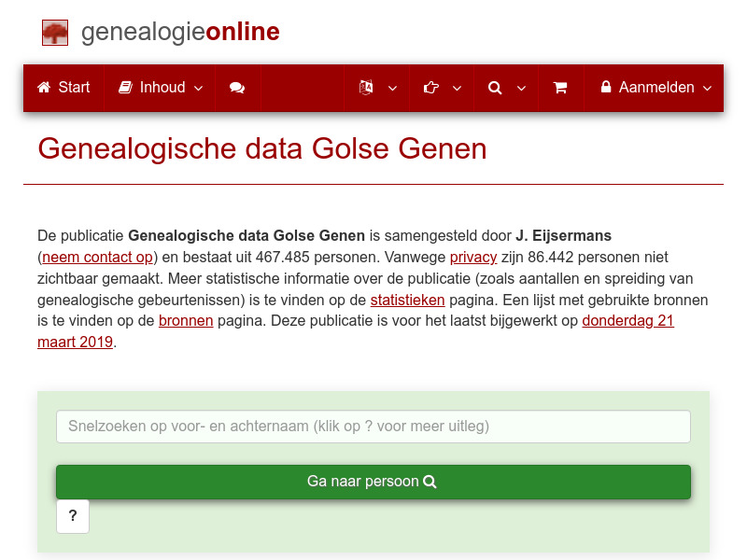Select the home icon beside Start
Screen dimensions: 747x560
pos(42,87)
